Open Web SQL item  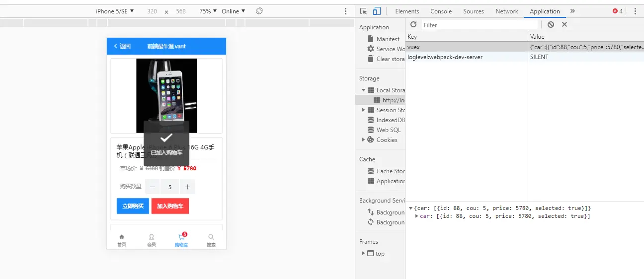pos(384,130)
